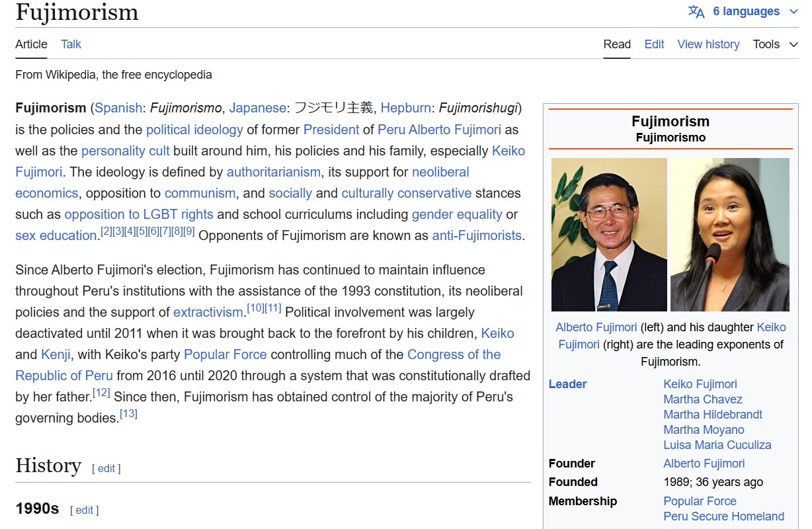
Task: Jump to citation reference 2
Action: 106,231
